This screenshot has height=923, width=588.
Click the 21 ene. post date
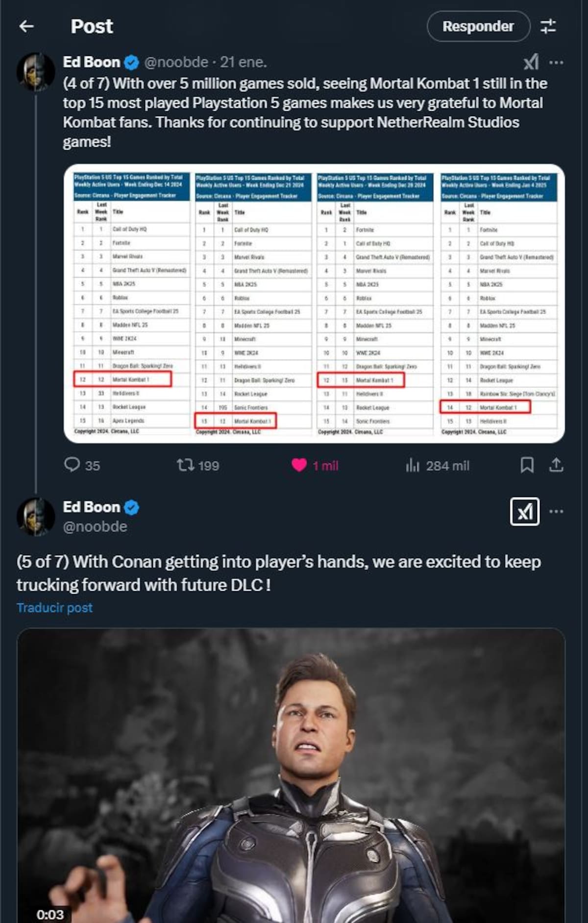(x=244, y=62)
